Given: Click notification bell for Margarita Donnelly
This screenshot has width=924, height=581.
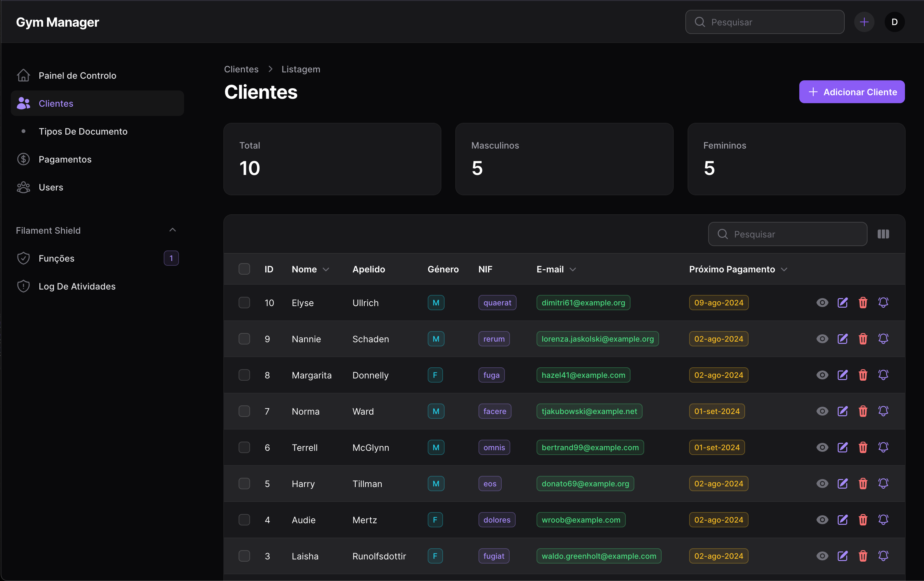Looking at the screenshot, I should tap(883, 375).
